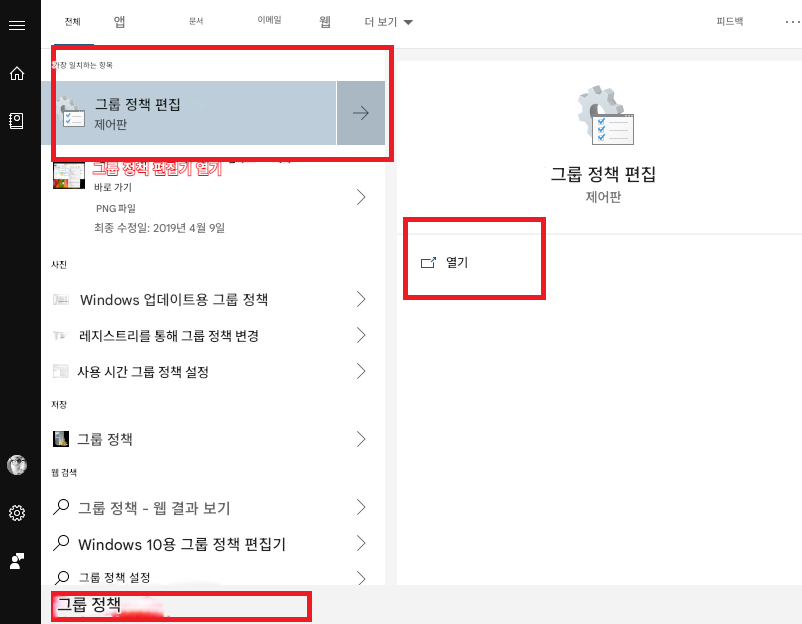Image resolution: width=802 pixels, height=624 pixels.
Task: Click magnifier icon beside 그룹 정책 - 웹 결과 보기
Action: [x=61, y=507]
